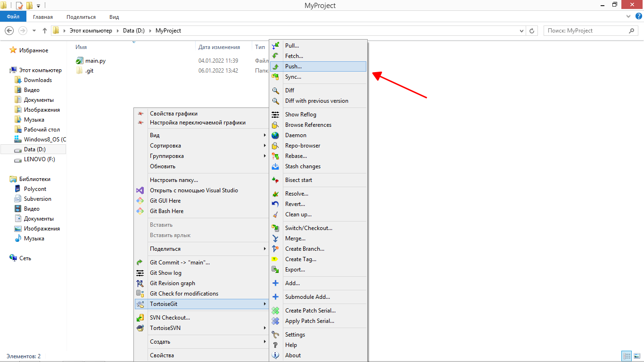Select Downloads in navigation pane
Viewport: 644px width, 362px height.
point(38,80)
